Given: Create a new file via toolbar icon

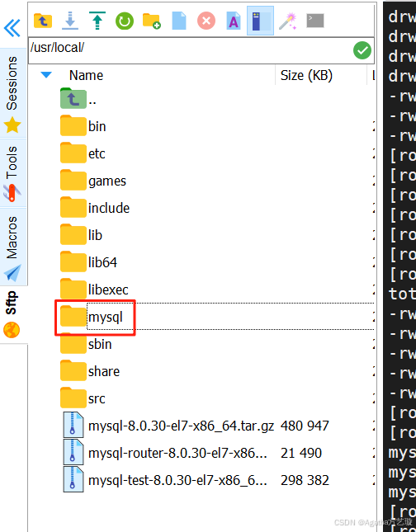Looking at the screenshot, I should tap(179, 21).
